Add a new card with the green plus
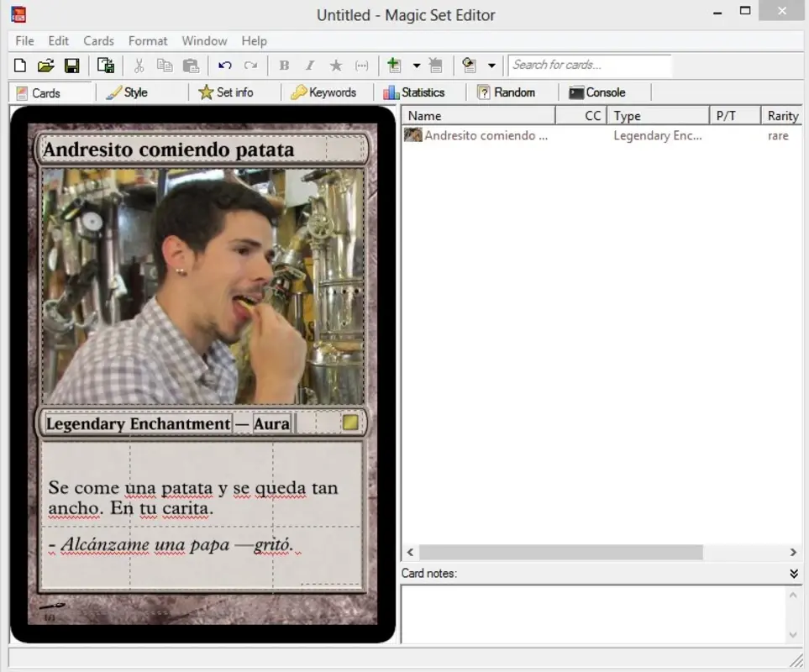The height and width of the screenshot is (672, 809). tap(391, 66)
